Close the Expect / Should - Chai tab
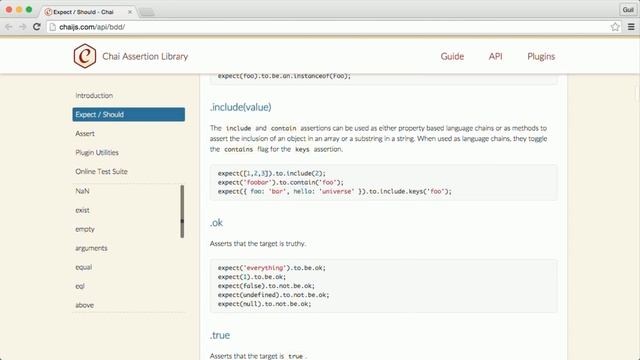640x360 pixels. (x=130, y=12)
